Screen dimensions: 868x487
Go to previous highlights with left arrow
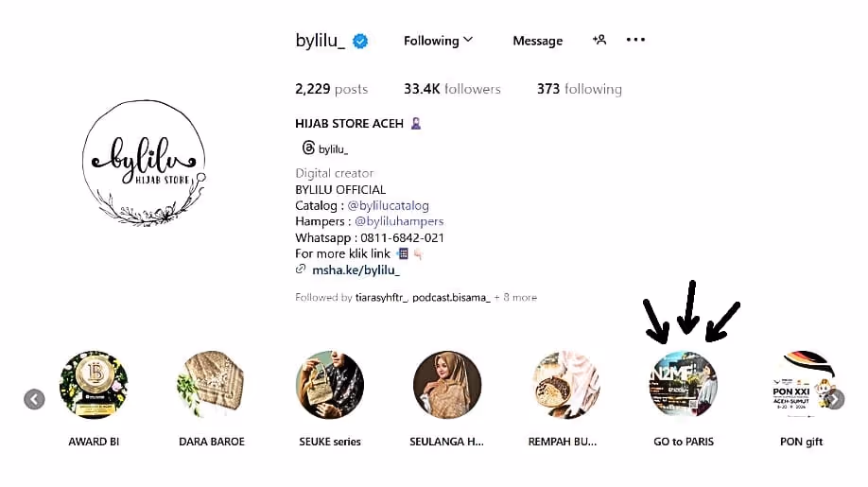(x=34, y=399)
